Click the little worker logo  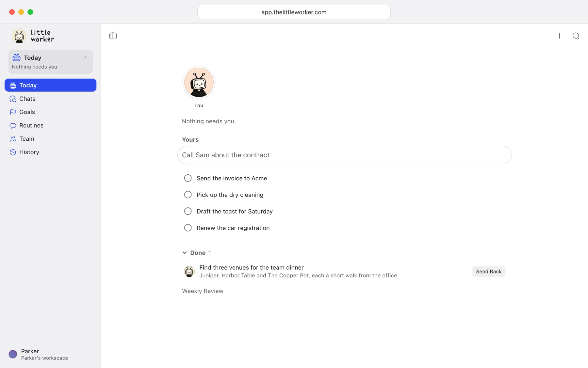[x=33, y=36]
